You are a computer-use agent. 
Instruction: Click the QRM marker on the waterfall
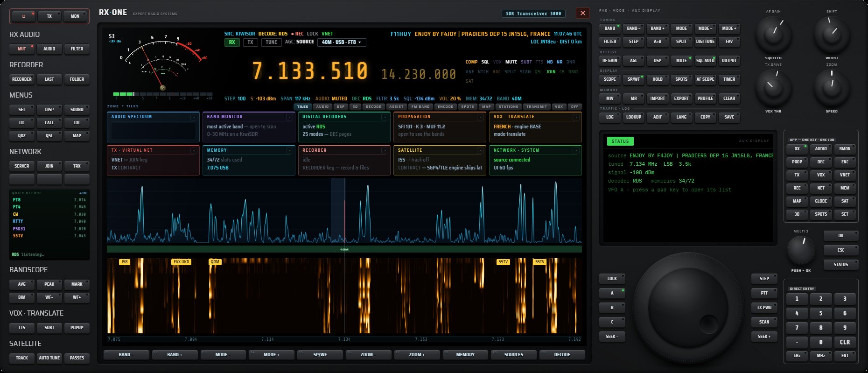pyautogui.click(x=215, y=262)
